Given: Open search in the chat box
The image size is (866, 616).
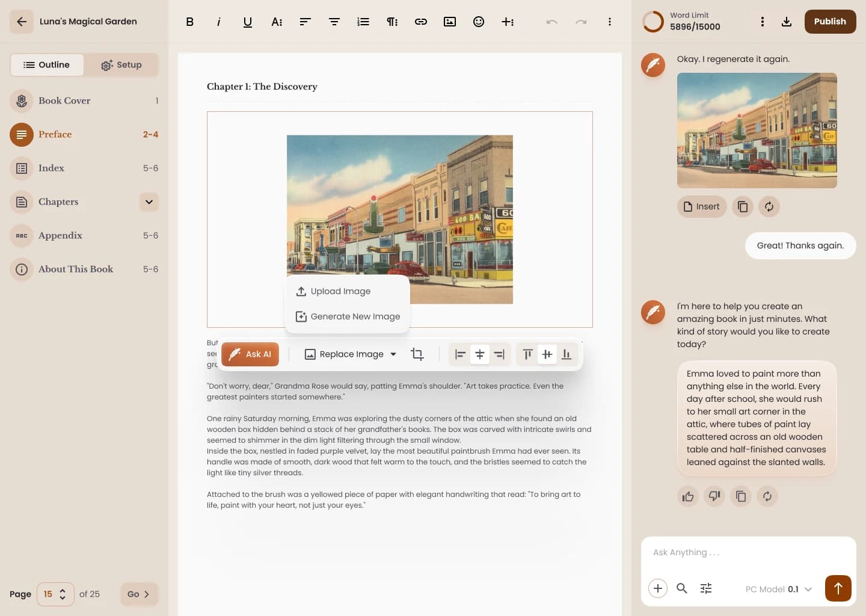Looking at the screenshot, I should [x=682, y=588].
